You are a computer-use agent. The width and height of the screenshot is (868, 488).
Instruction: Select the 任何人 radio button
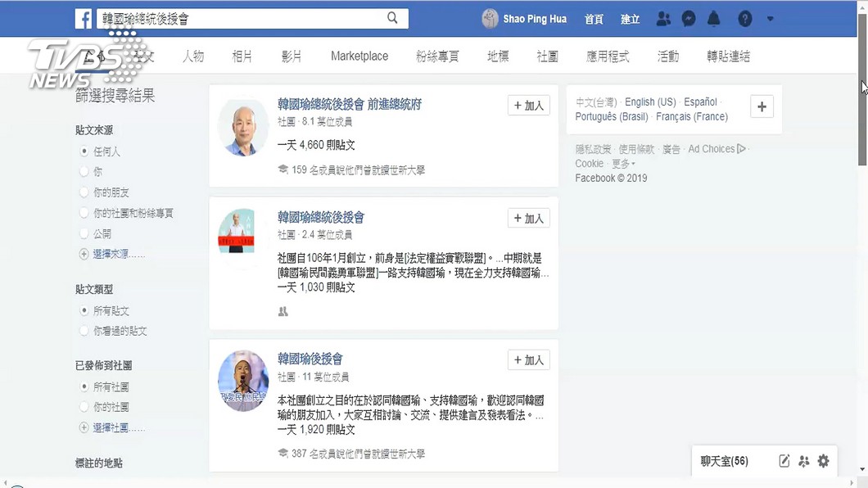(84, 151)
